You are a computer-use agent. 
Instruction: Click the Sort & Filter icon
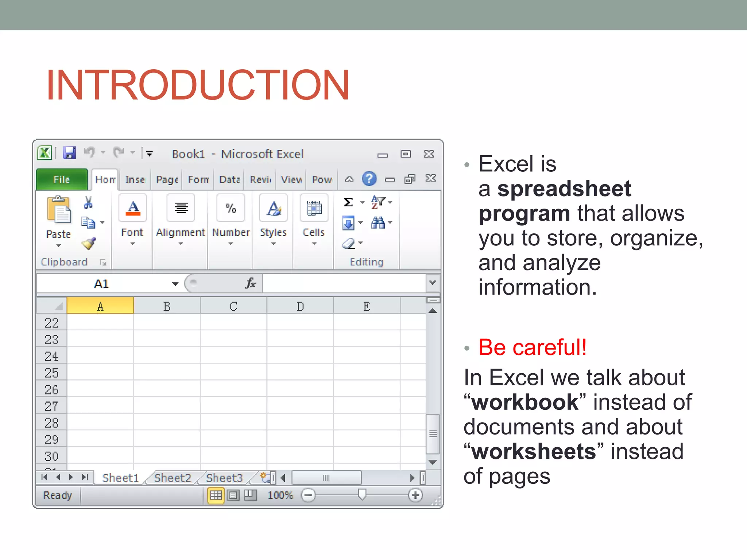click(x=378, y=202)
